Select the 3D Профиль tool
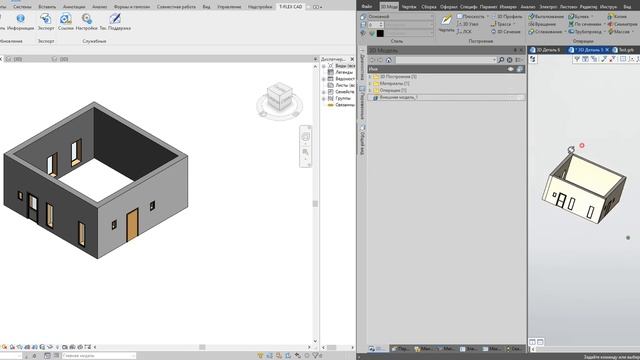 (506, 16)
